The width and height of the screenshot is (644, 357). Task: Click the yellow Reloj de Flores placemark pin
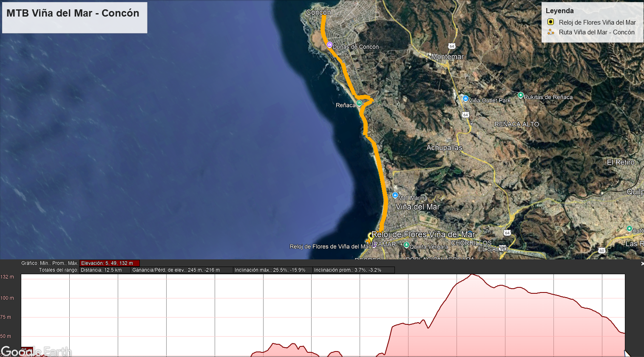[370, 237]
